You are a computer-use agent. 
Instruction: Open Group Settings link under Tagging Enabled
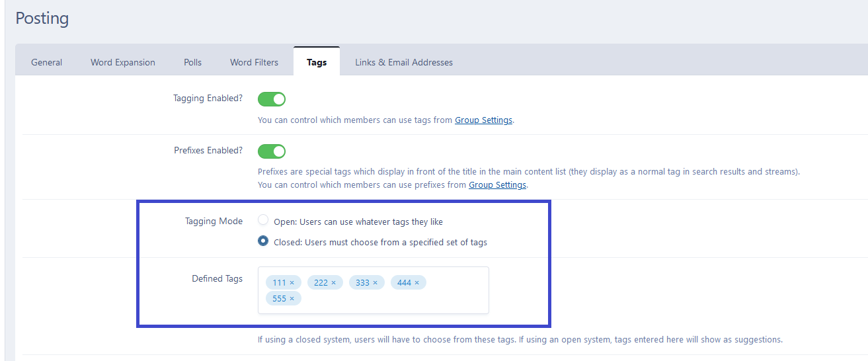point(483,120)
